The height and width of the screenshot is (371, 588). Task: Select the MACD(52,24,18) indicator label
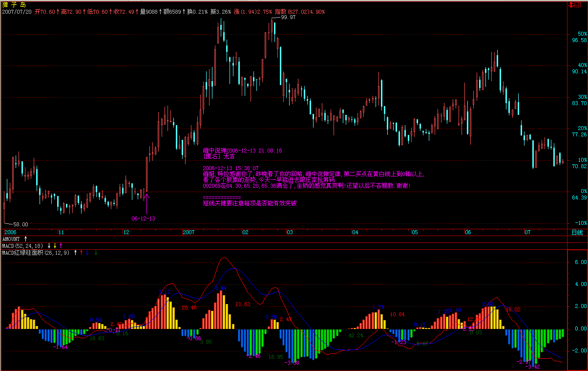coord(22,245)
